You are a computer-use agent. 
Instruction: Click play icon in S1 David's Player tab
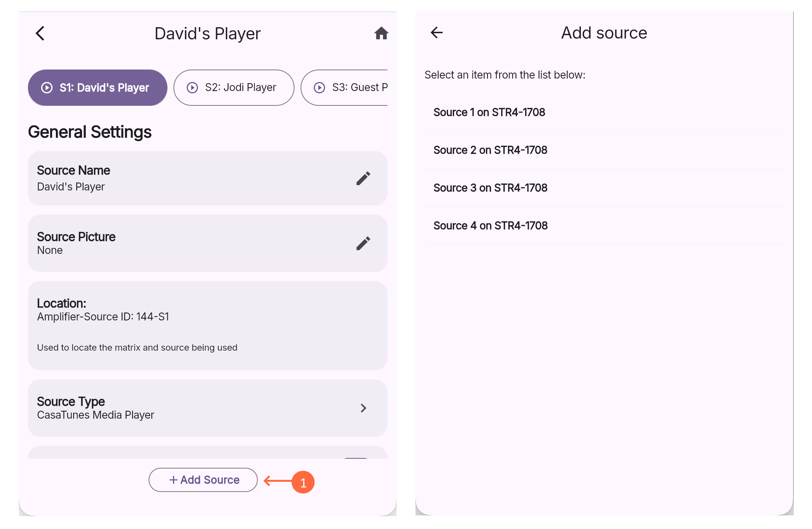[47, 88]
